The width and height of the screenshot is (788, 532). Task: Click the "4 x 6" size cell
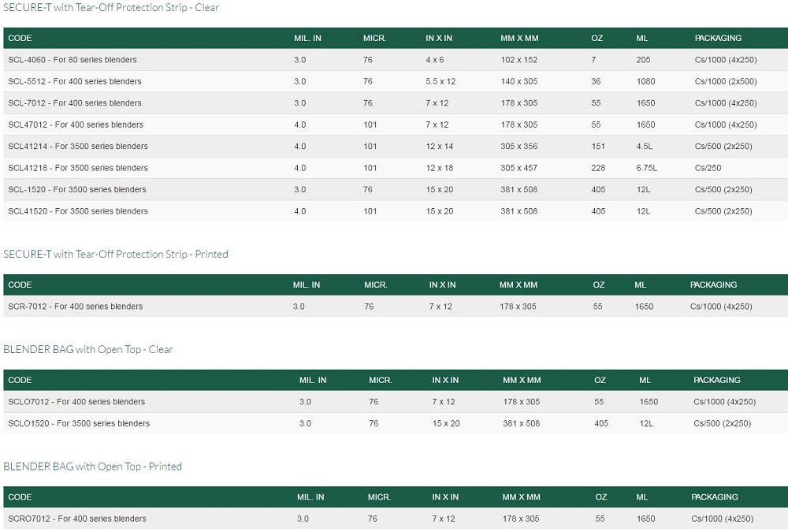(435, 60)
